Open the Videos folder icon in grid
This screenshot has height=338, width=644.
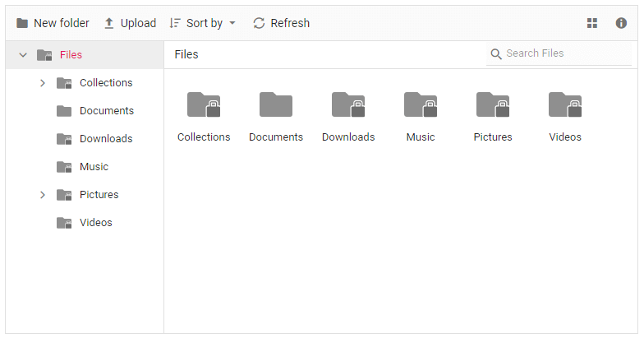pos(565,104)
